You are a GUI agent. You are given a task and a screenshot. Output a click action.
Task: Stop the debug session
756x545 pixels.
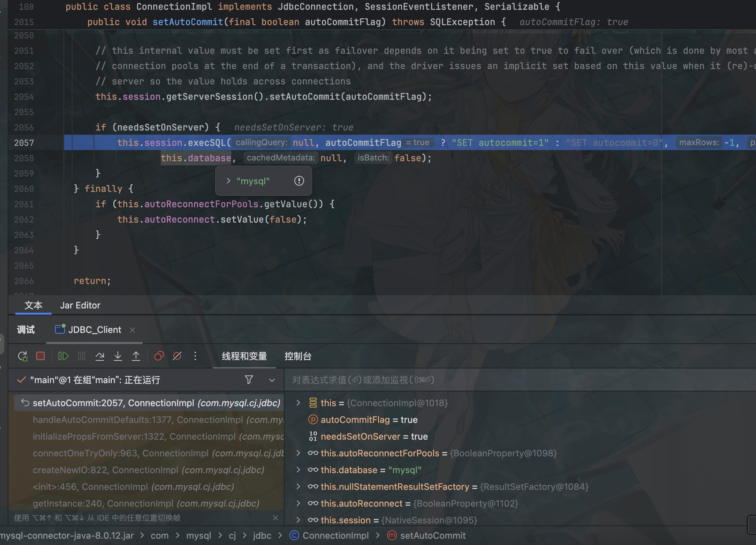coord(40,356)
